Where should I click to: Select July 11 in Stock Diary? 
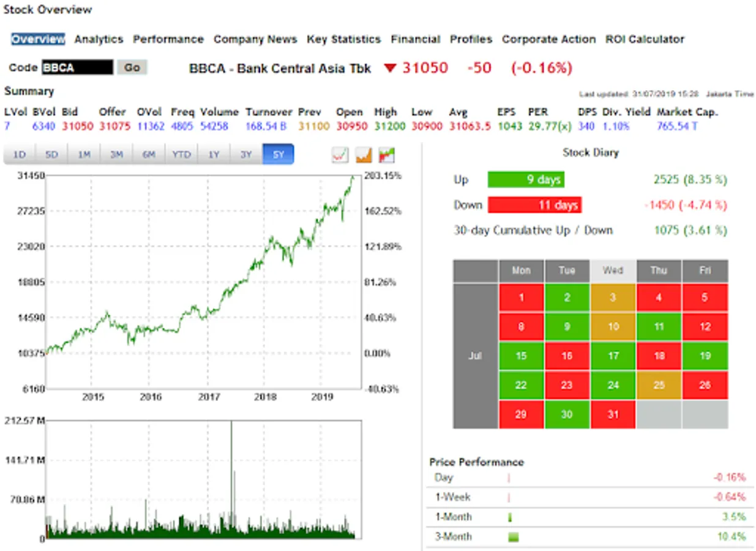tap(659, 327)
